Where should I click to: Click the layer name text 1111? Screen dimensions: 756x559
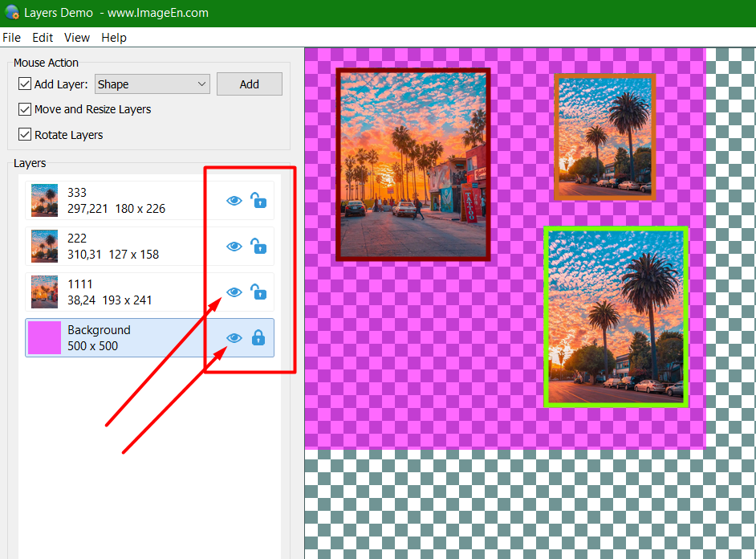(80, 284)
